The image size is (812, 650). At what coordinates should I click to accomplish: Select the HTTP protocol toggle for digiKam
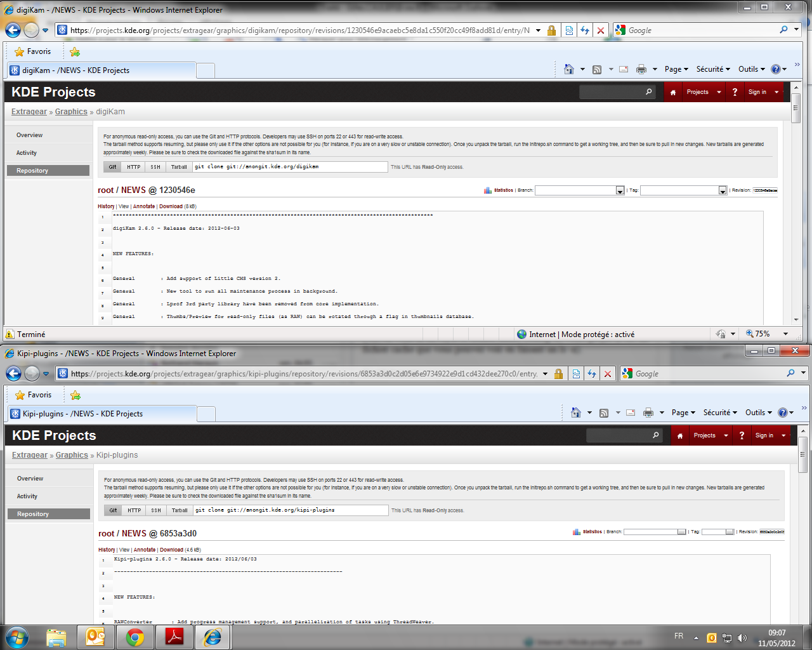[x=133, y=167]
